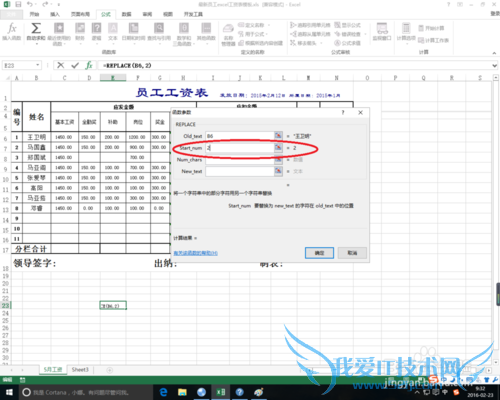Switch to the Insert tab (插入)
Viewport: 500px width, 400px height.
click(x=55, y=14)
